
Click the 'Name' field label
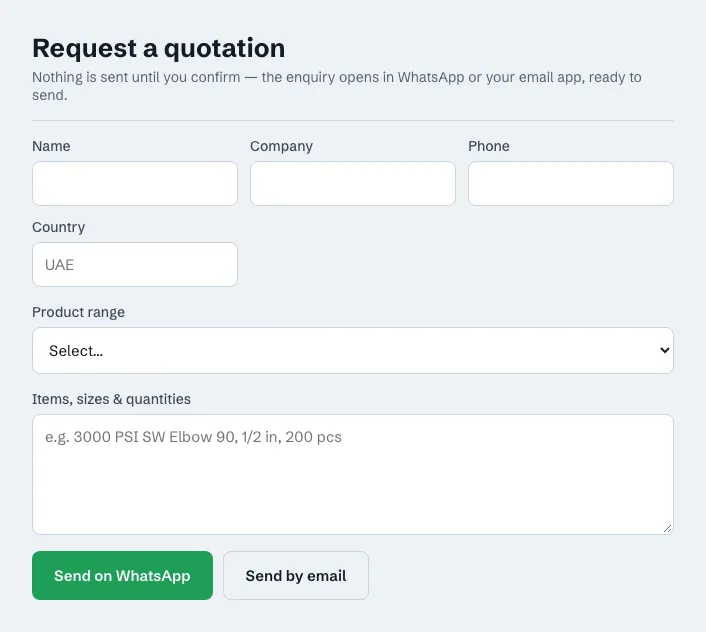pyautogui.click(x=51, y=146)
